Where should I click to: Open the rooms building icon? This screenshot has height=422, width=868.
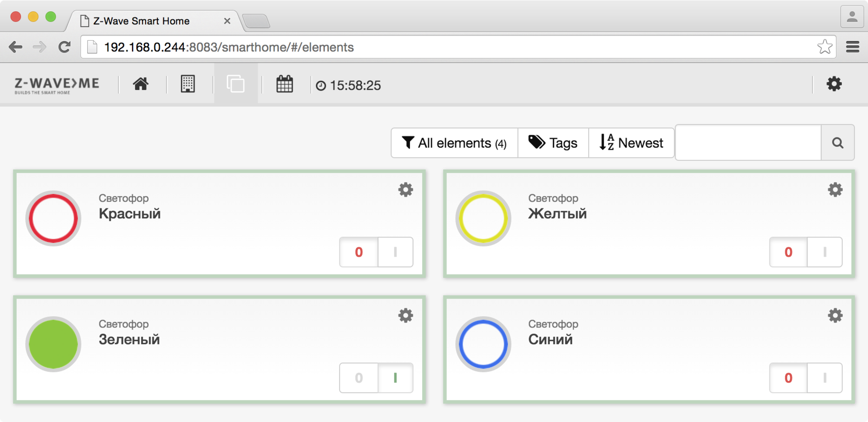[x=188, y=84]
